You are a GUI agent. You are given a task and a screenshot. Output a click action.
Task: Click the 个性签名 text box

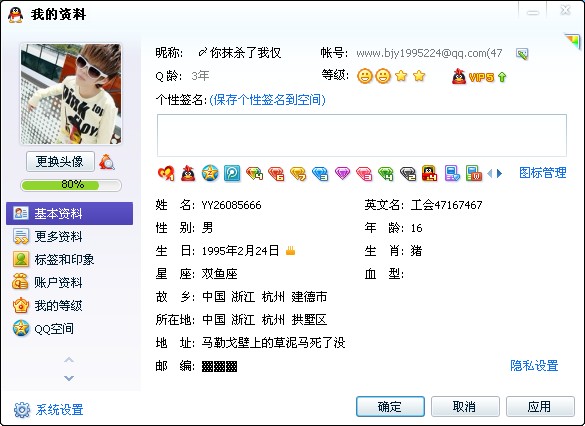[362, 135]
